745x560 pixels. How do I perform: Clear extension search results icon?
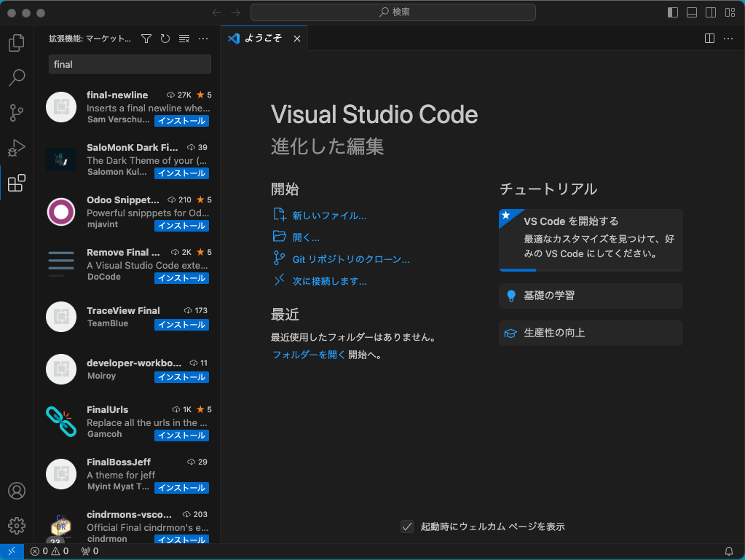point(184,39)
